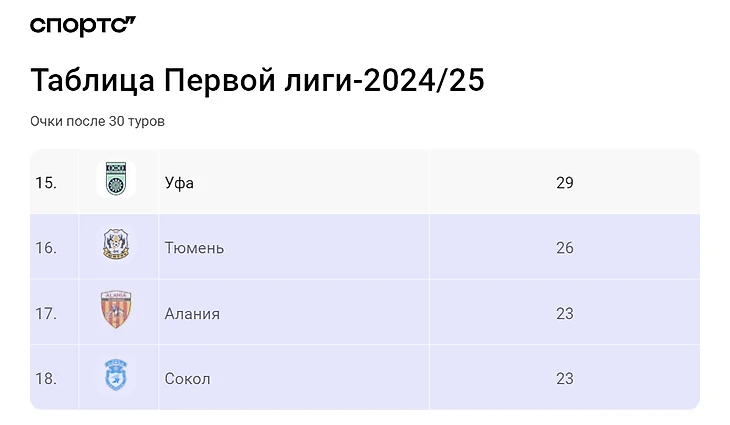
Task: Click position number 16. in the table
Action: click(x=46, y=248)
